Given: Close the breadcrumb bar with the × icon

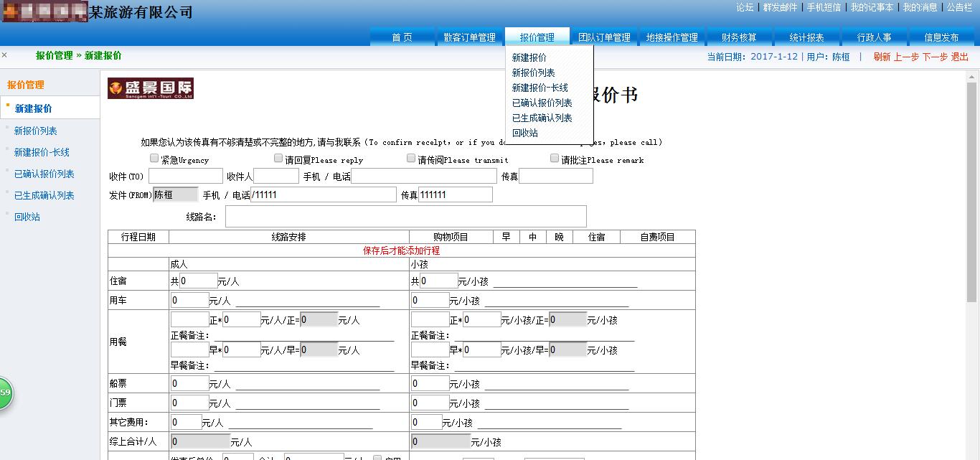Looking at the screenshot, I should click(4, 55).
